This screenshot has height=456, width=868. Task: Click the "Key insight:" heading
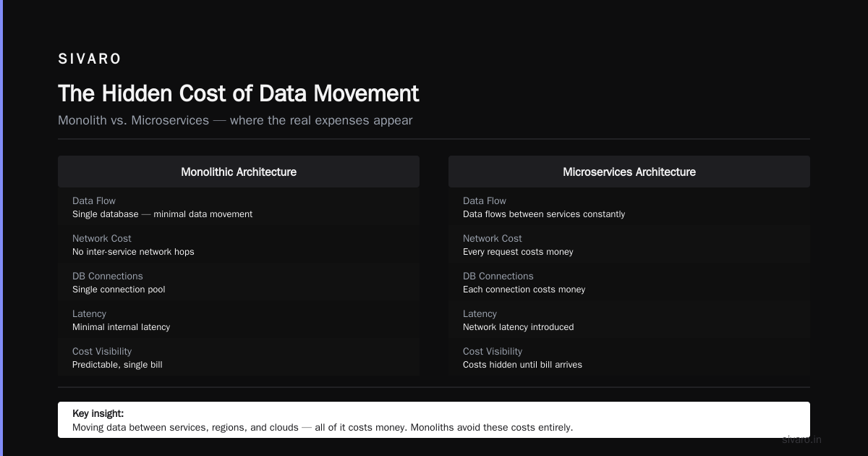(x=98, y=413)
